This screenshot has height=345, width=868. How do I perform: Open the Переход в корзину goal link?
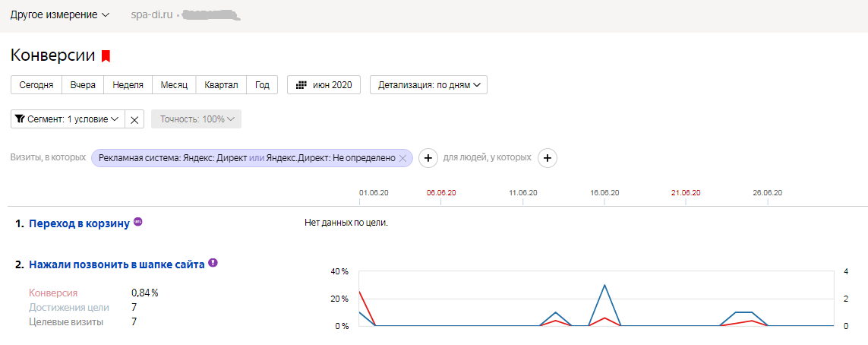click(79, 223)
